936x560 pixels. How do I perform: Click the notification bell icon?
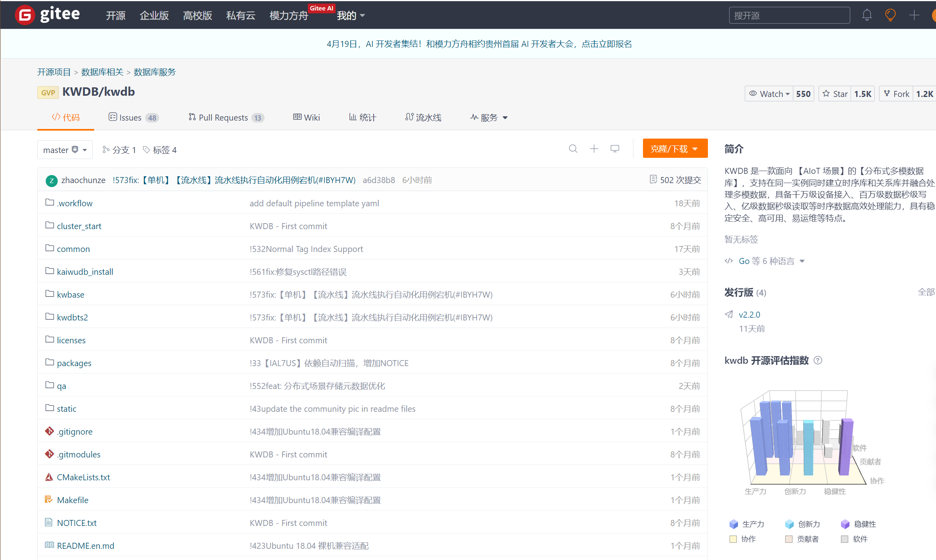coord(867,15)
